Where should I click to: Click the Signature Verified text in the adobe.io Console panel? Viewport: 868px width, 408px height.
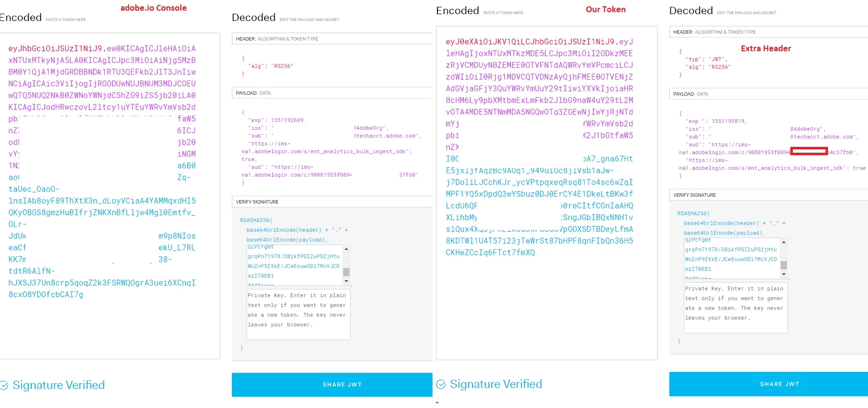tap(59, 385)
